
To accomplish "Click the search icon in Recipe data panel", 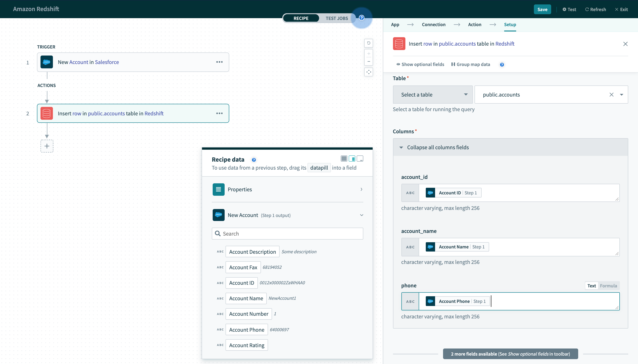I will point(218,233).
